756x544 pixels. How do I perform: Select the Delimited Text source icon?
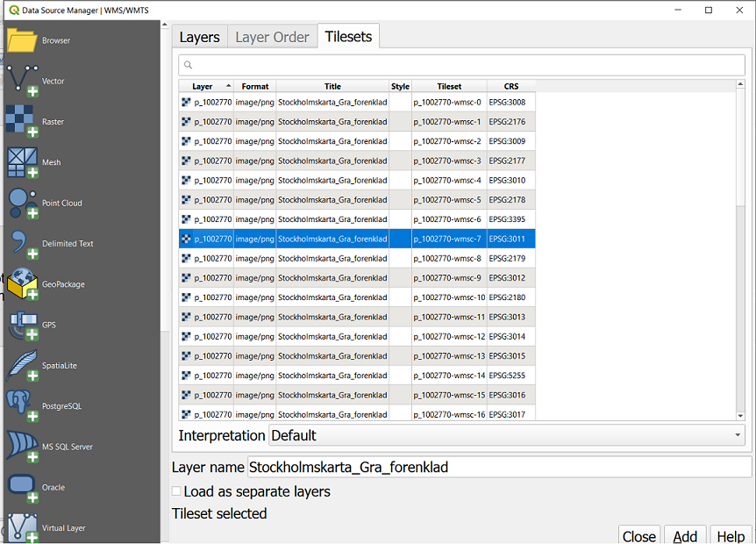22,244
